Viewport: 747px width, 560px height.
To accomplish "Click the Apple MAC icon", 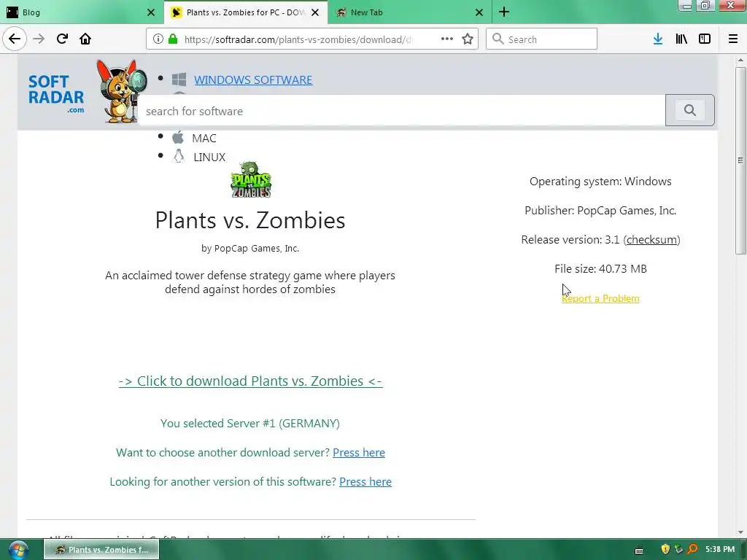I will point(178,137).
